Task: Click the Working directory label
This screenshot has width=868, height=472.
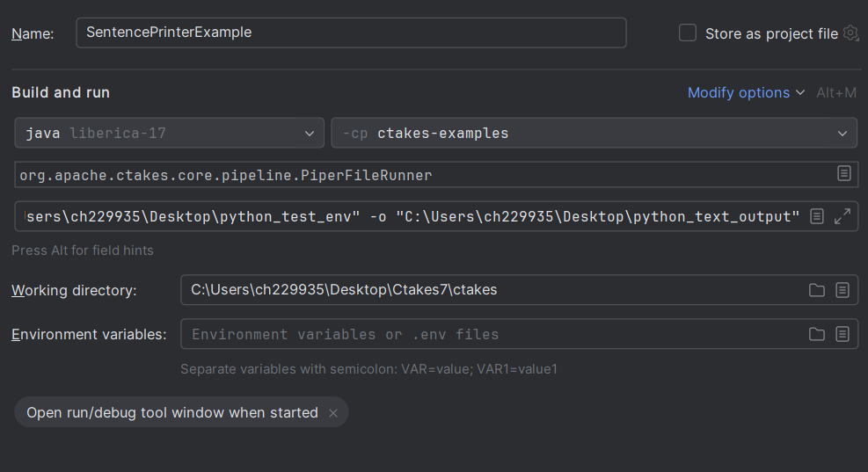Action: (74, 290)
